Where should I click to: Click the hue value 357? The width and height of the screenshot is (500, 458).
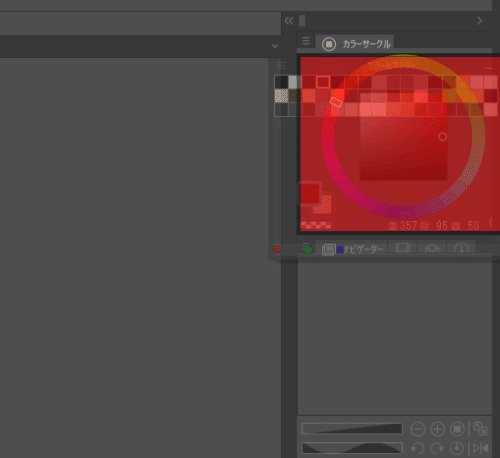pos(409,226)
